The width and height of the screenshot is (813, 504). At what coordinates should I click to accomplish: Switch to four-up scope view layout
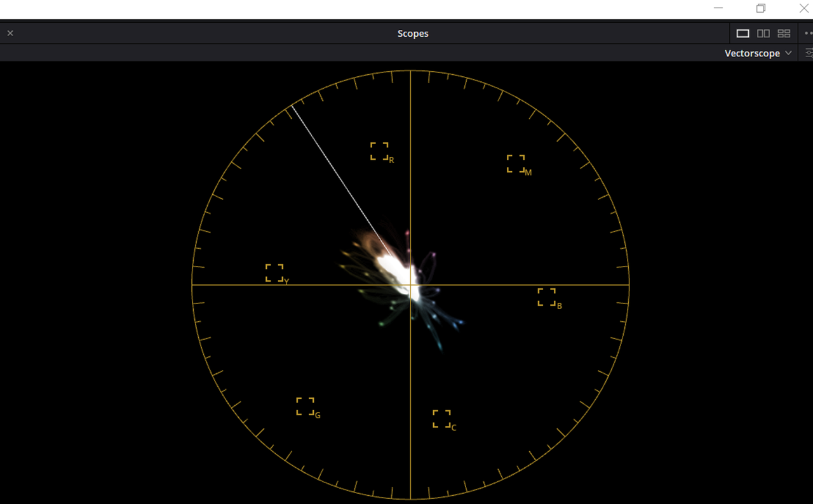(x=784, y=33)
